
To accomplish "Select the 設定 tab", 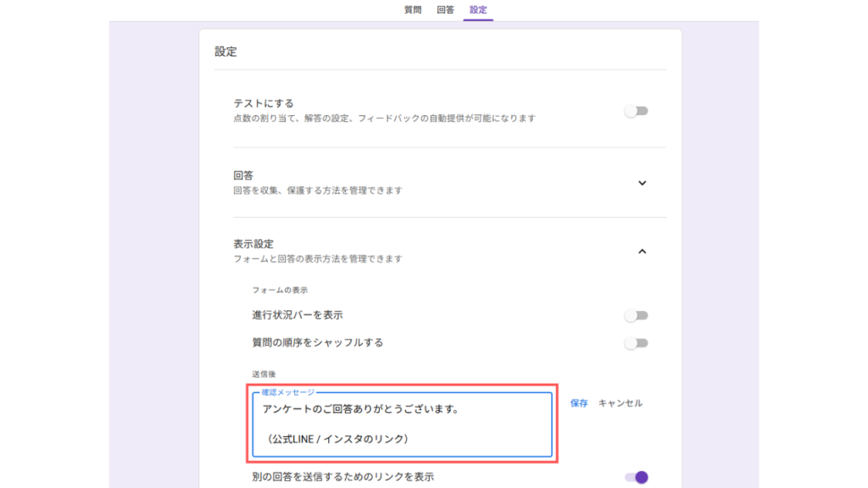I will 478,10.
